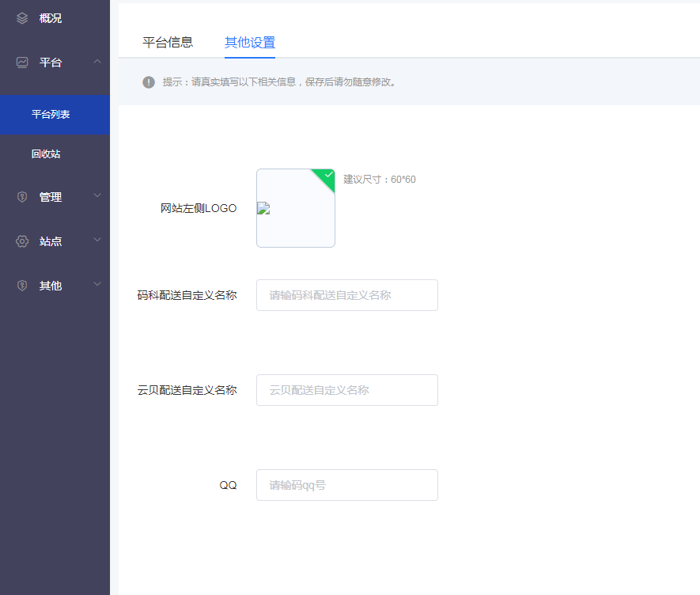Click the 站点 gear icon in sidebar
Viewport: 700px width, 595px height.
(x=22, y=241)
